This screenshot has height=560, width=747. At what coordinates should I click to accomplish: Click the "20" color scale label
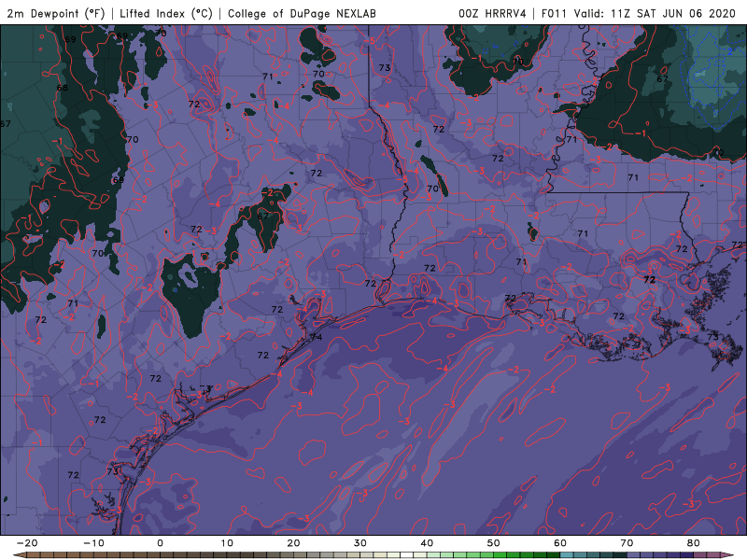coord(293,543)
